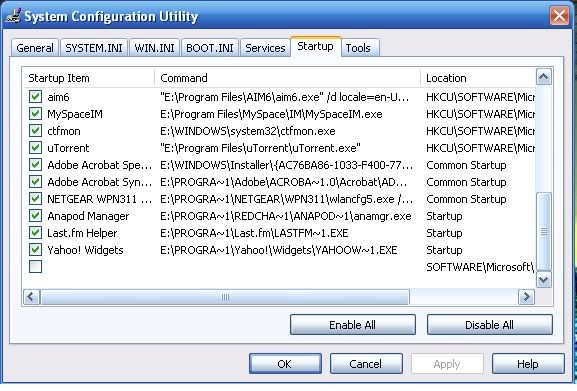Uncheck Adobe Acrobat Spe... startup item
This screenshot has height=391, width=577.
pyautogui.click(x=35, y=164)
